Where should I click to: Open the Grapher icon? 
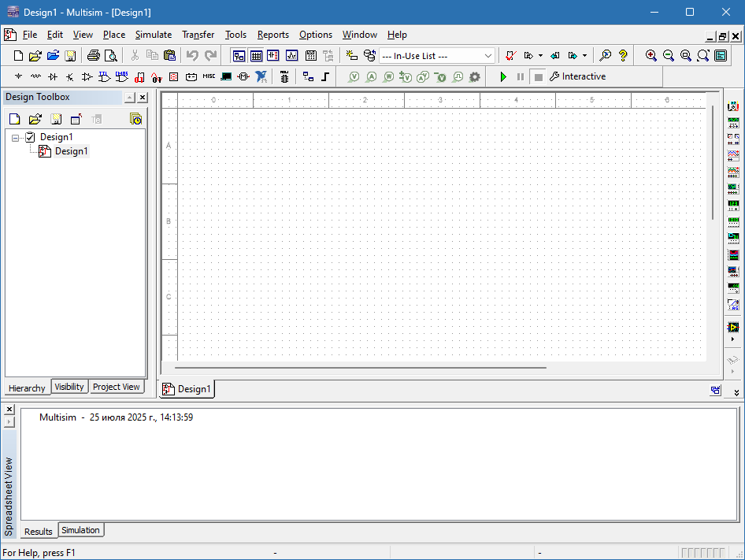pos(291,56)
